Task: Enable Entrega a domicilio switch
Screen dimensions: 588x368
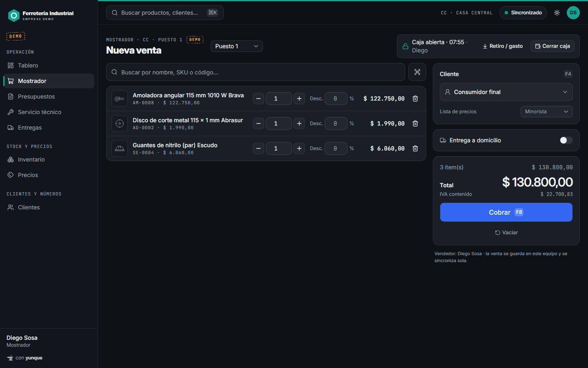Action: (x=566, y=140)
